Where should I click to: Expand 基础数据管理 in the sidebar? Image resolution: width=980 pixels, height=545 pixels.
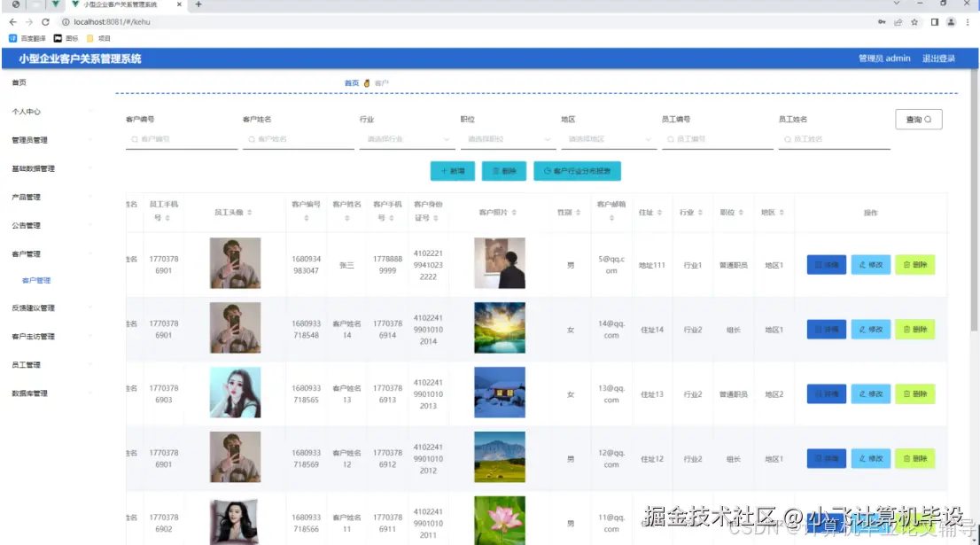pos(52,168)
